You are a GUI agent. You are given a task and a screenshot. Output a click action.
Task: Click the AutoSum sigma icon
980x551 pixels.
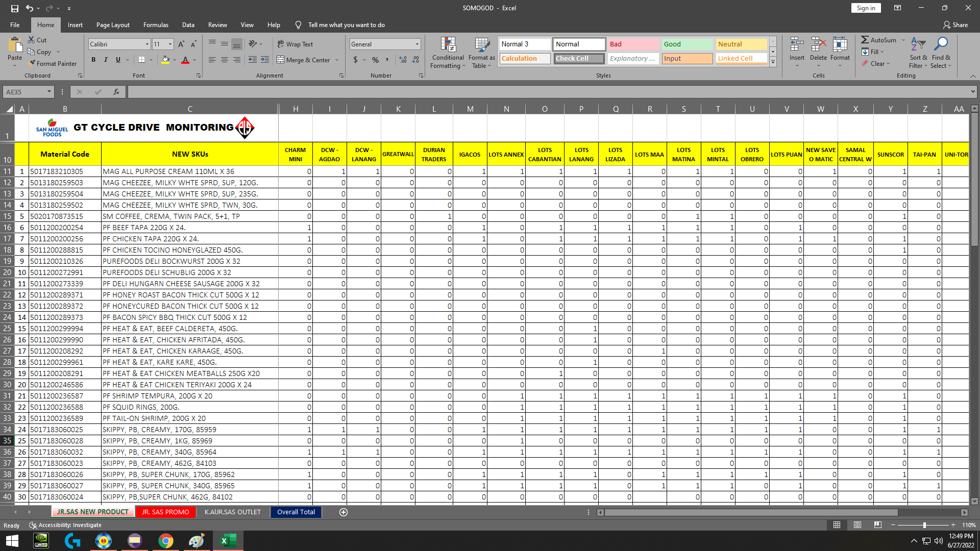tap(865, 40)
